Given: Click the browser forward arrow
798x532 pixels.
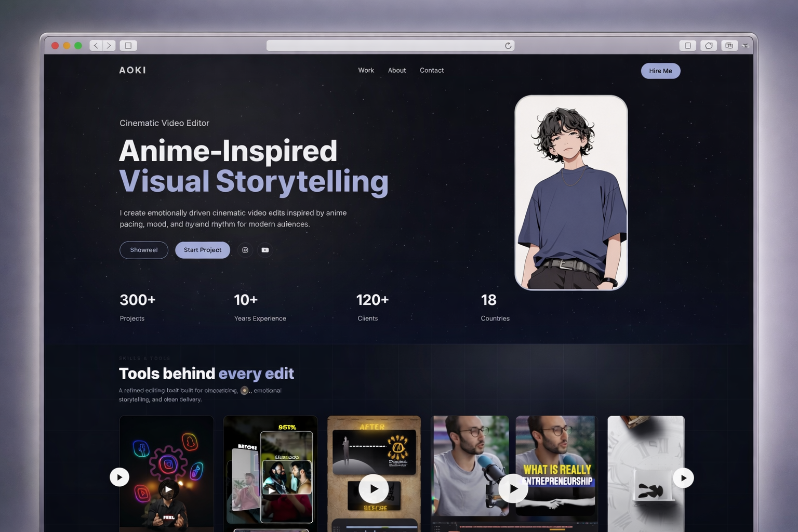Looking at the screenshot, I should coord(109,46).
